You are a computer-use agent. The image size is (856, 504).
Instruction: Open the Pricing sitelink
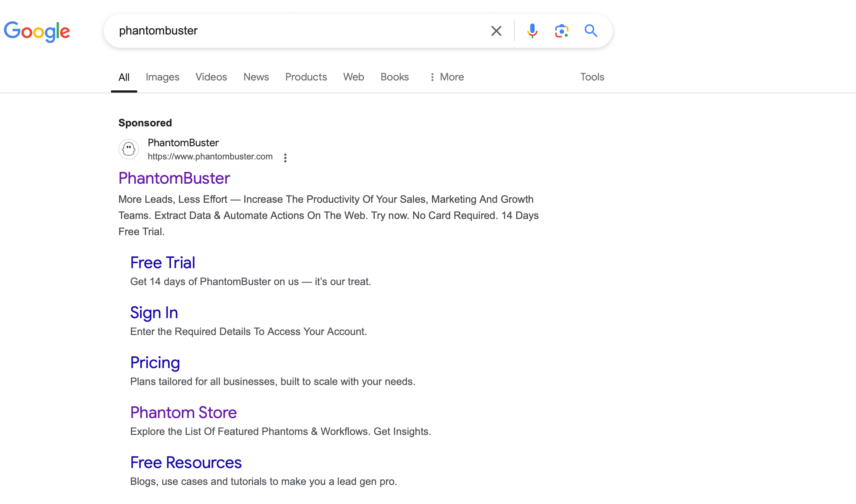click(155, 363)
